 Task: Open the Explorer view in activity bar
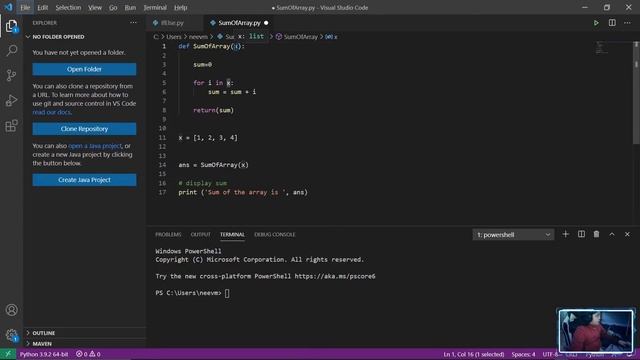pos(11,26)
